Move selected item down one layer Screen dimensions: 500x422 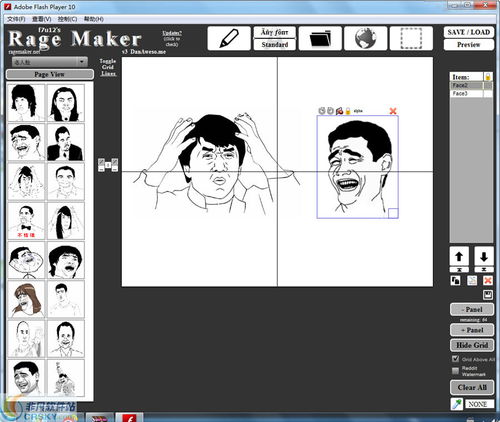[484, 257]
